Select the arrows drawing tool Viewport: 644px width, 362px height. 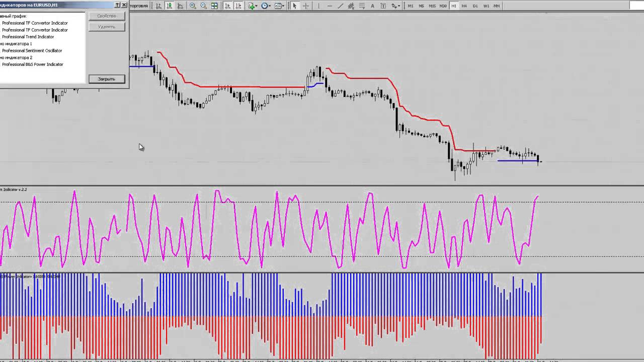[x=394, y=6]
